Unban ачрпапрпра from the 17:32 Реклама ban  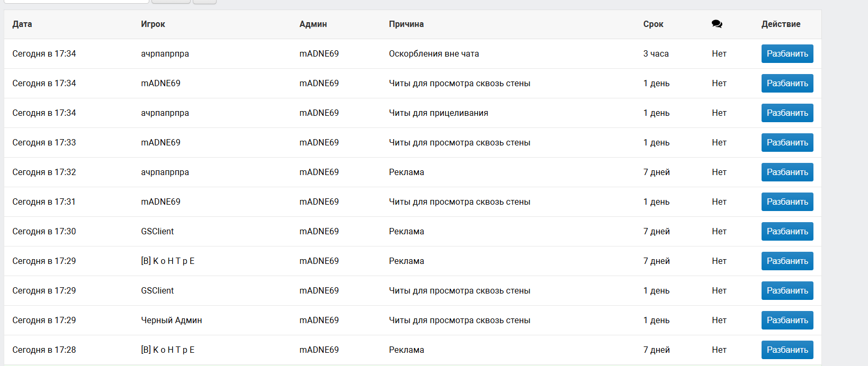point(787,172)
